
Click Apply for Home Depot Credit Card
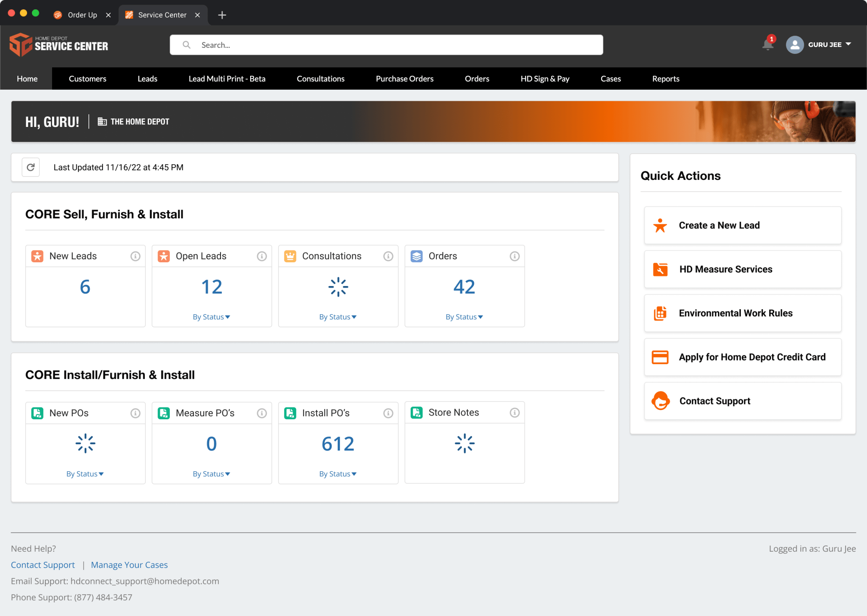coord(743,357)
